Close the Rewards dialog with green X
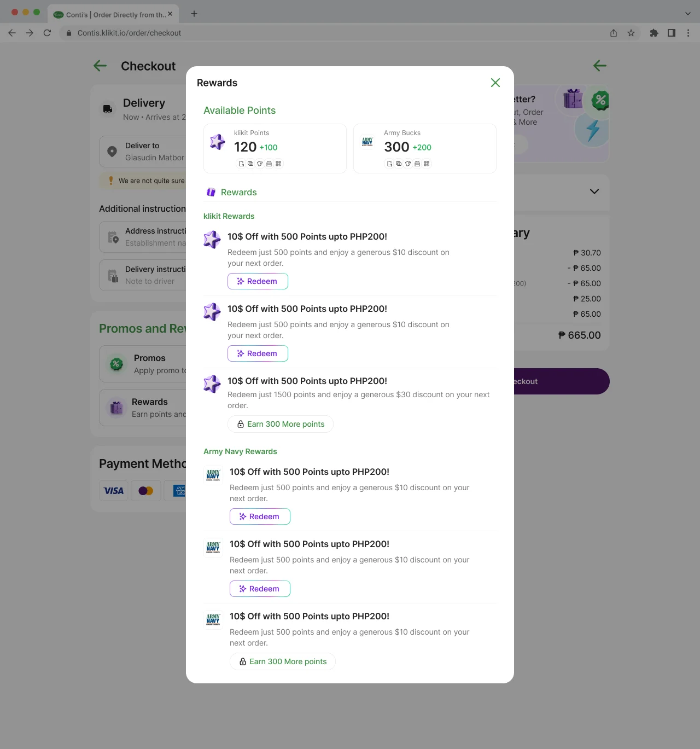700x749 pixels. 495,83
